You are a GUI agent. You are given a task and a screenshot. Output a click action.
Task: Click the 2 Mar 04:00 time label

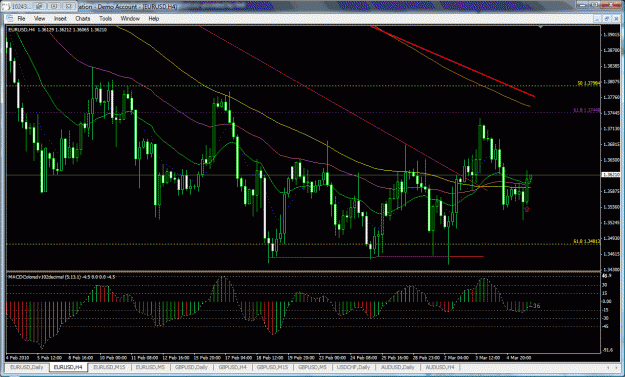coord(457,358)
